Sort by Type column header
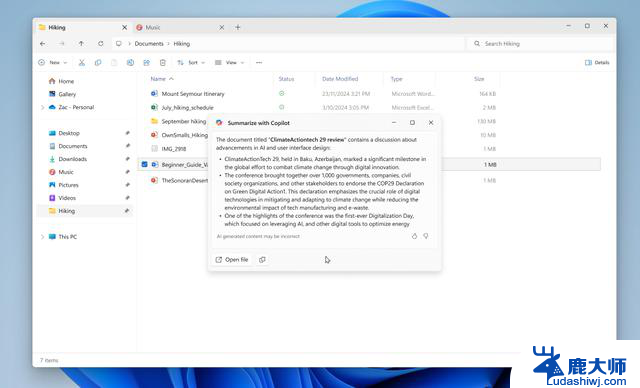The height and width of the screenshot is (388, 640). click(396, 79)
